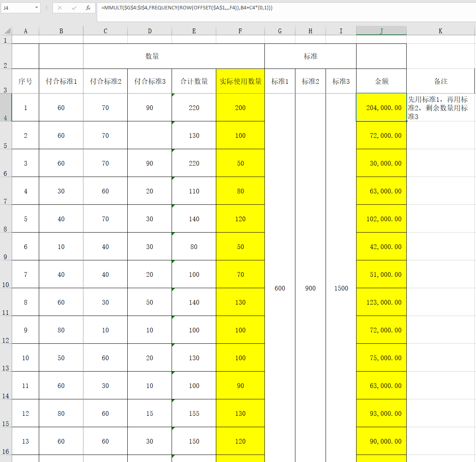Click the 序号 header cell
The width and height of the screenshot is (476, 462).
tap(25, 81)
